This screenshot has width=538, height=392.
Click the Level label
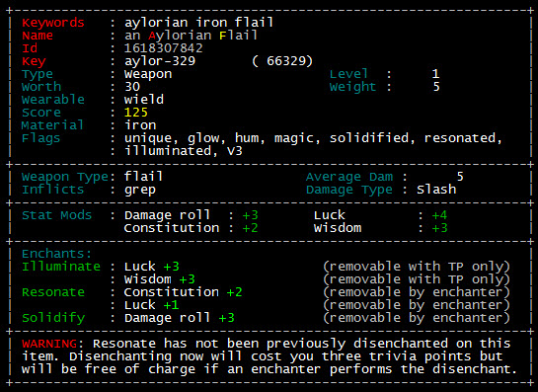348,74
